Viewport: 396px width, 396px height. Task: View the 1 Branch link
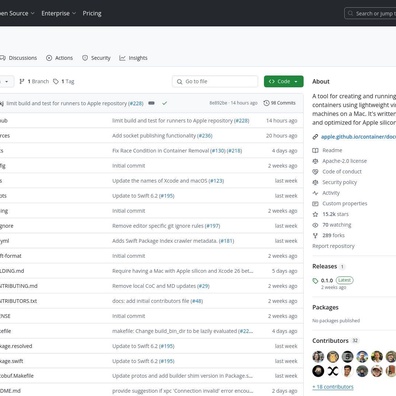point(34,81)
